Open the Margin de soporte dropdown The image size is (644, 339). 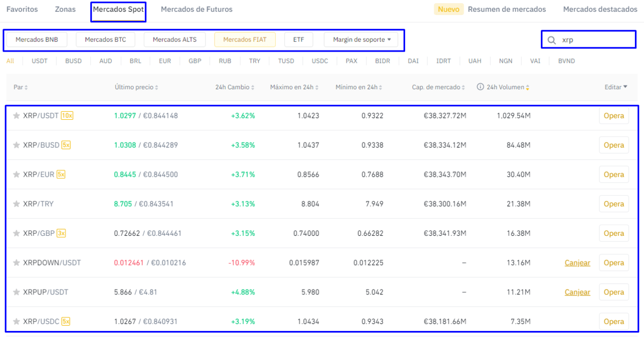361,39
